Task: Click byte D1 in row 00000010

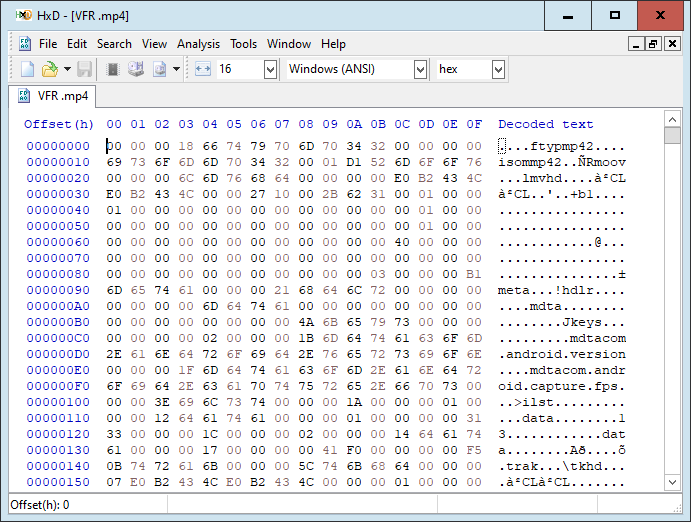Action: 354,162
